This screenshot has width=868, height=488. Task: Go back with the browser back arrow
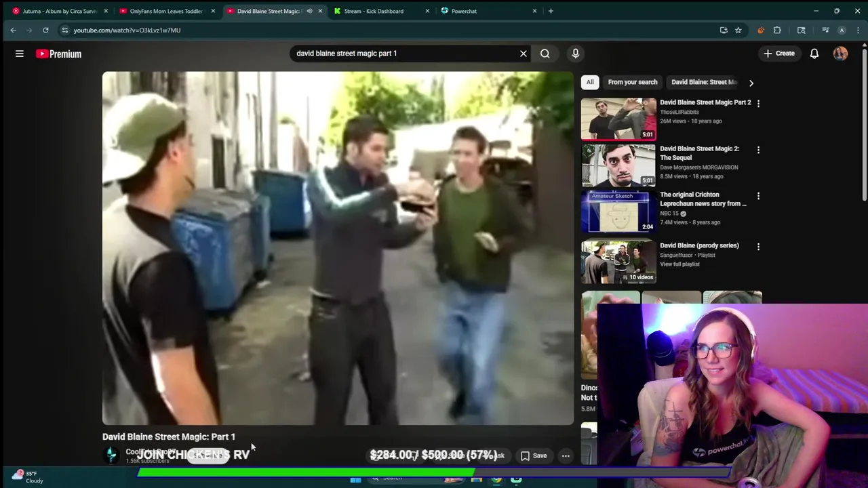point(13,30)
